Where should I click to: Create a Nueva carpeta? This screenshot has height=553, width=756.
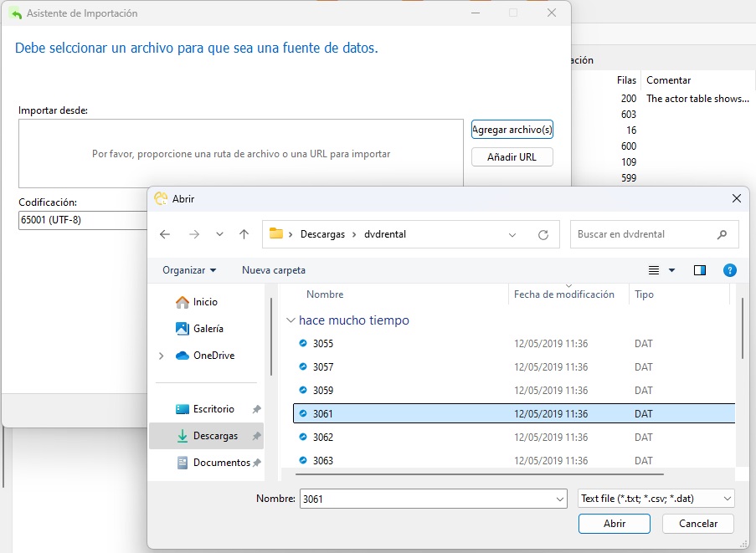pos(274,270)
